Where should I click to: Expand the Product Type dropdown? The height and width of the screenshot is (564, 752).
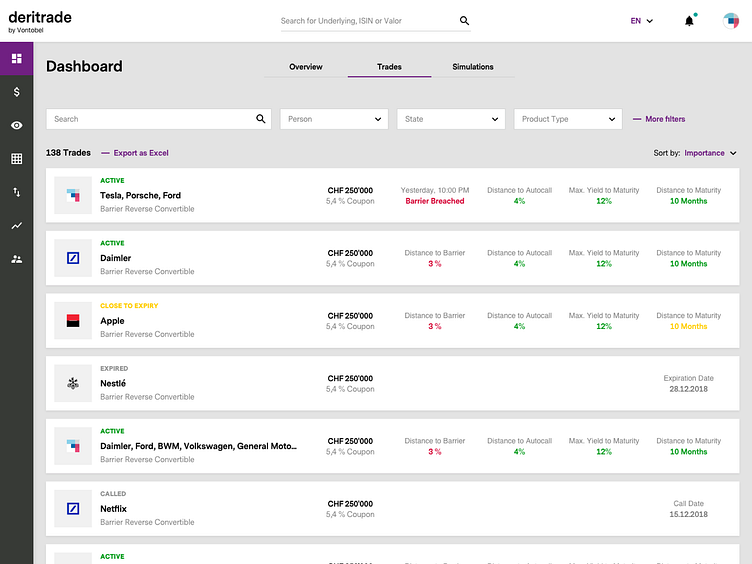pos(568,119)
